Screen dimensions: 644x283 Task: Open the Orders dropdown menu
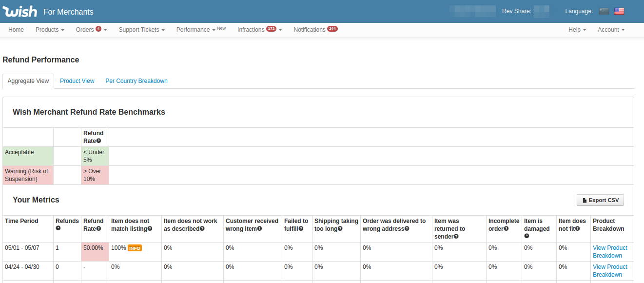(x=91, y=30)
